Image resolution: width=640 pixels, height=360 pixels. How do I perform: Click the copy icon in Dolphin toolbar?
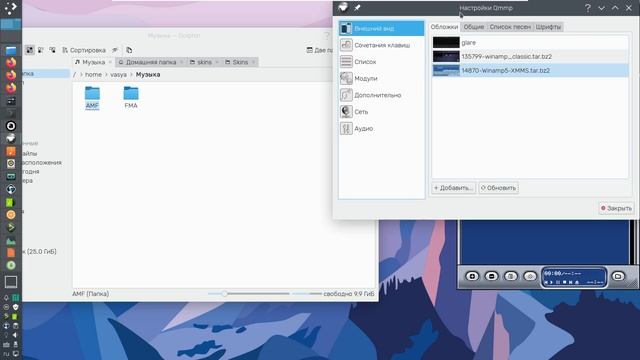[129, 50]
